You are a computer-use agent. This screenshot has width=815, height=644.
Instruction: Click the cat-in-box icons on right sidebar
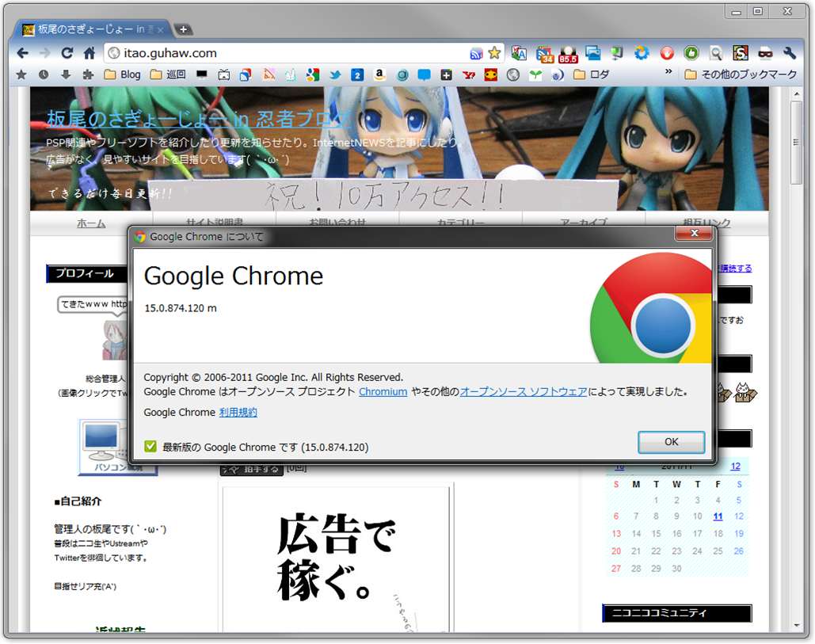(x=737, y=392)
